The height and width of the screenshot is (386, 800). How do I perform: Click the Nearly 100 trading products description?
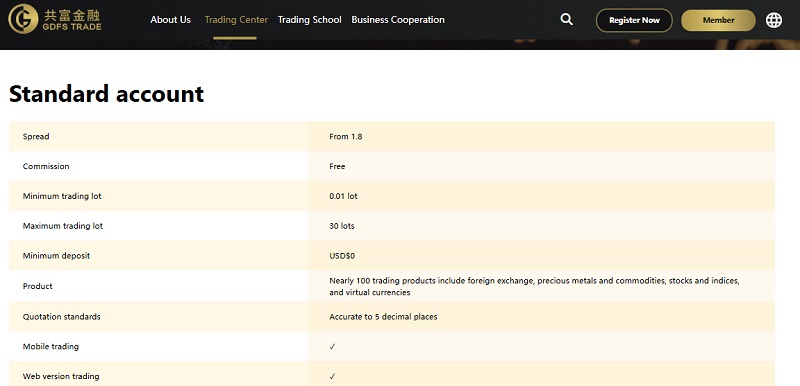(x=534, y=287)
